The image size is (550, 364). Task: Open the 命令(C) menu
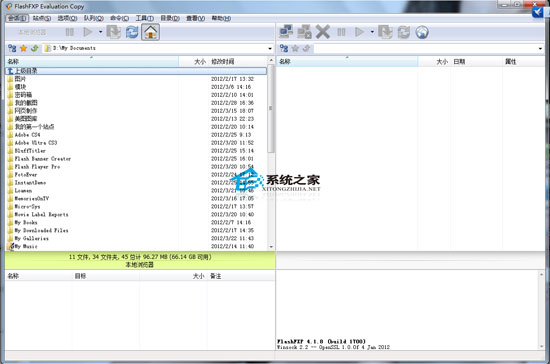coord(119,18)
